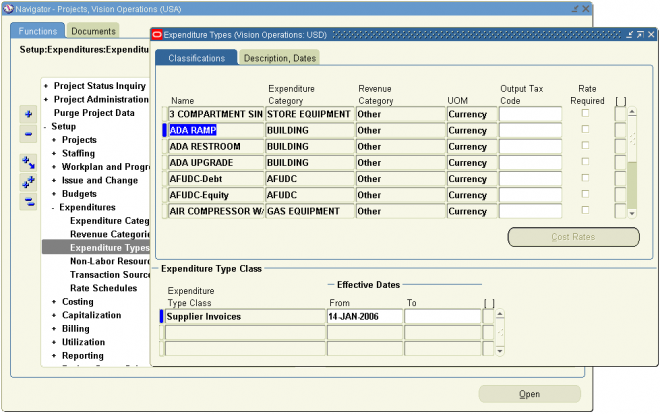
Task: Tick Rate Required for AFUDC-Equity row
Action: click(x=585, y=194)
